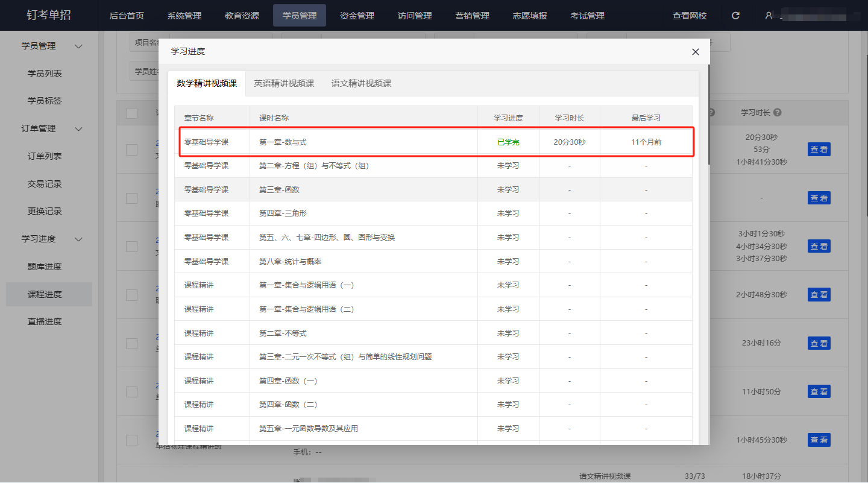Open 题库进度 in the sidebar
This screenshot has height=483, width=868.
click(45, 267)
